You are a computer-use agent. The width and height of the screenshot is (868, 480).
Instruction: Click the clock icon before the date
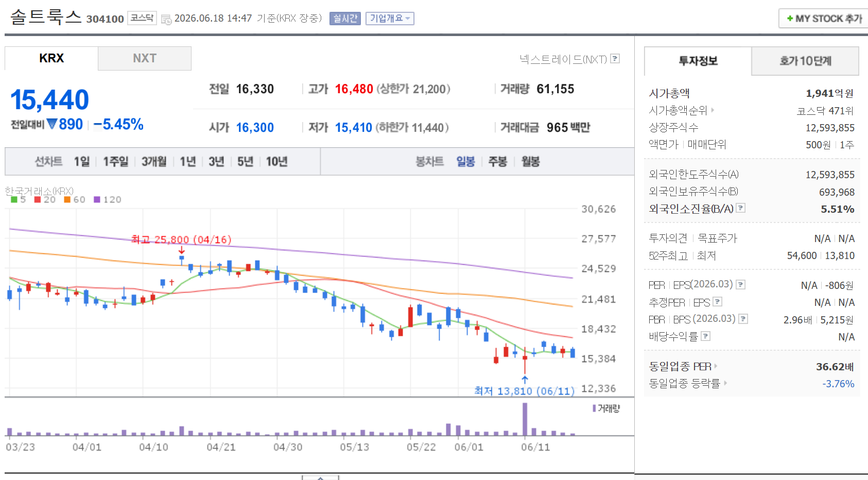[166, 20]
